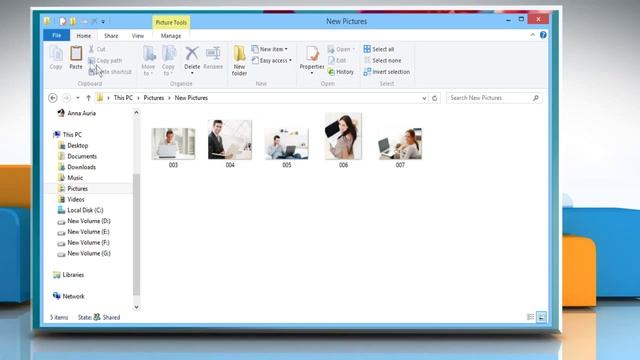Open the File menu tab

tap(57, 36)
